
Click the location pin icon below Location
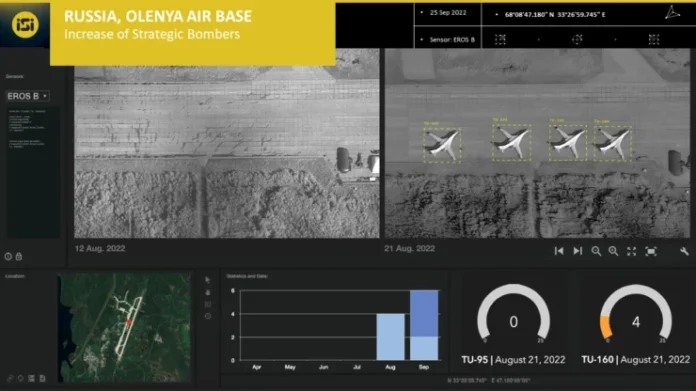click(20, 378)
